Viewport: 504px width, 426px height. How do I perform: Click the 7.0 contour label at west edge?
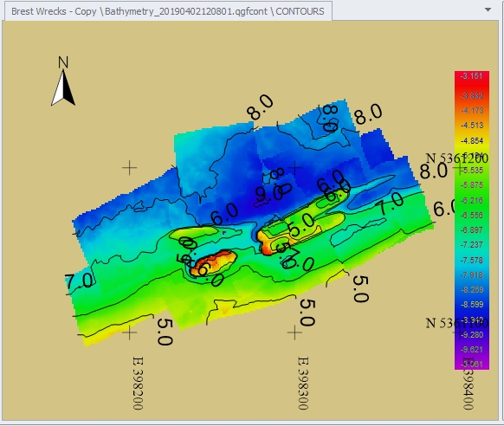pyautogui.click(x=79, y=281)
